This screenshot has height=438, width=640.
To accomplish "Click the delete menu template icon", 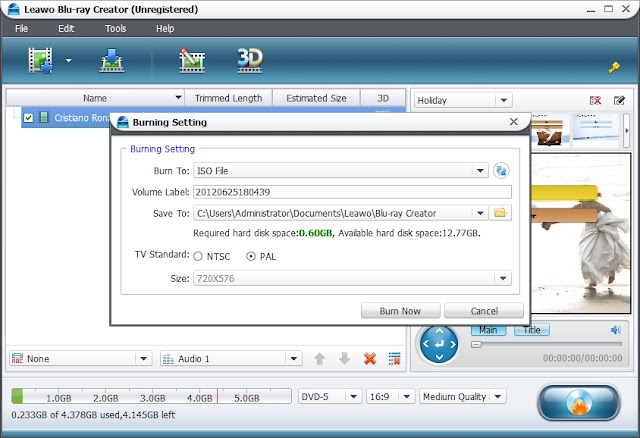I will 596,100.
